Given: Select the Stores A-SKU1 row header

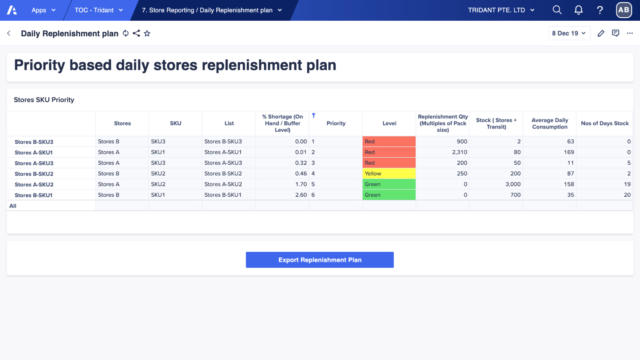Looking at the screenshot, I should pyautogui.click(x=51, y=152).
